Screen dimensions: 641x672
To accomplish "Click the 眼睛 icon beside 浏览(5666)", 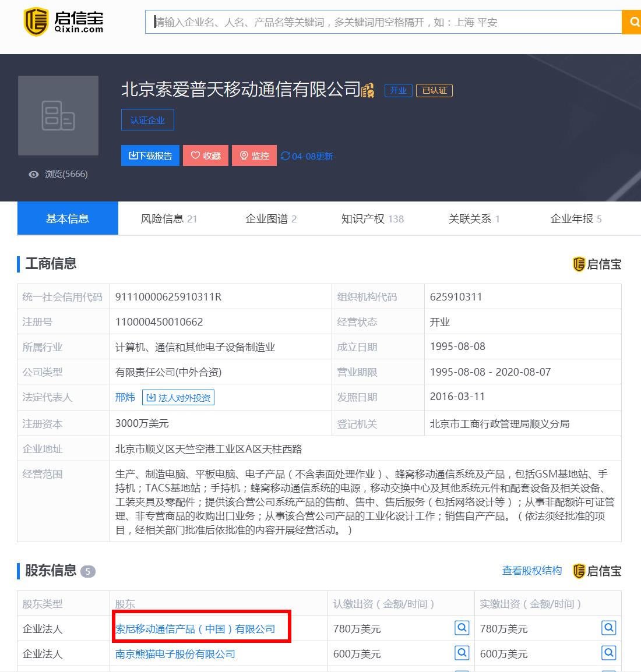I will point(33,174).
